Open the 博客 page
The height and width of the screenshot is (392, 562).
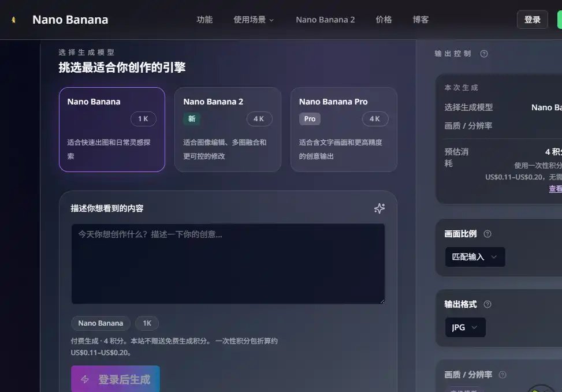(x=420, y=20)
